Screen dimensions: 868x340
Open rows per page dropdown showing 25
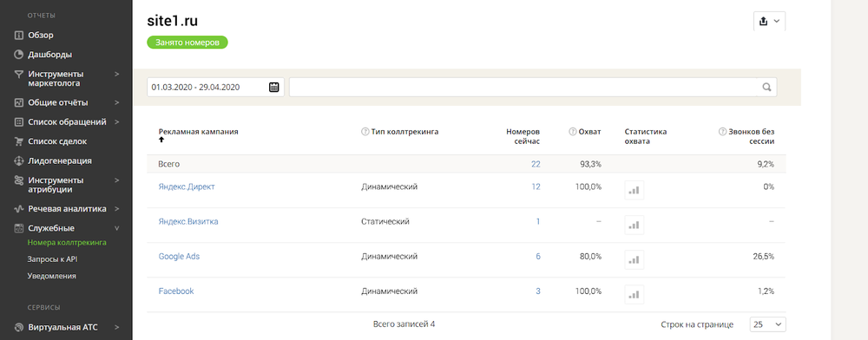pyautogui.click(x=767, y=324)
